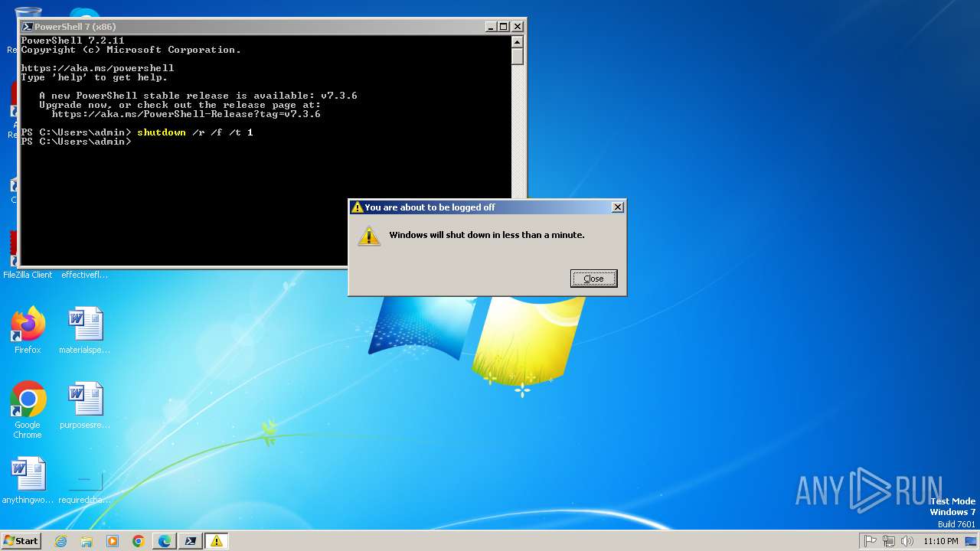This screenshot has height=551, width=980.
Task: Click the warning icon inside the dialog
Action: (x=369, y=236)
